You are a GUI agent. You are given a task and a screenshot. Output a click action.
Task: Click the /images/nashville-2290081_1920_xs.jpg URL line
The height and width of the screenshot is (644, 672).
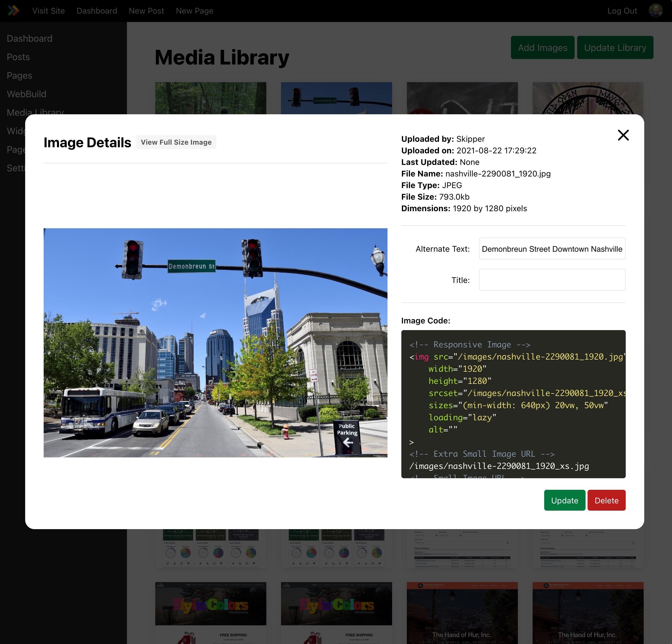(x=499, y=466)
